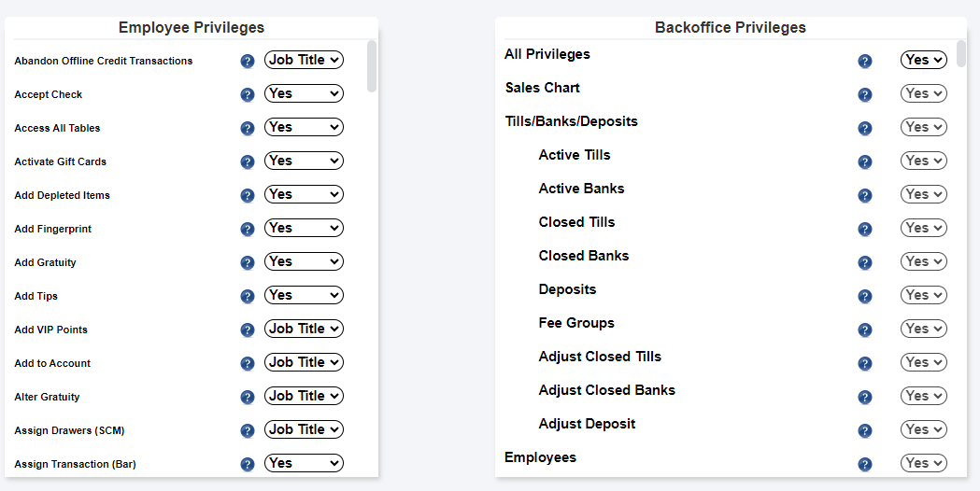Open the Active Banks privilege dropdown
Screen dimensions: 980x491
point(923,194)
